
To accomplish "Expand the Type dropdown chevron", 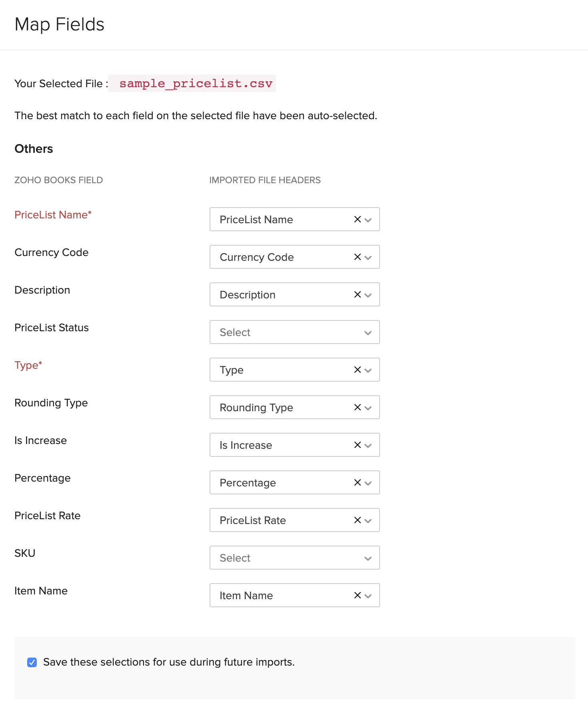I will point(368,370).
